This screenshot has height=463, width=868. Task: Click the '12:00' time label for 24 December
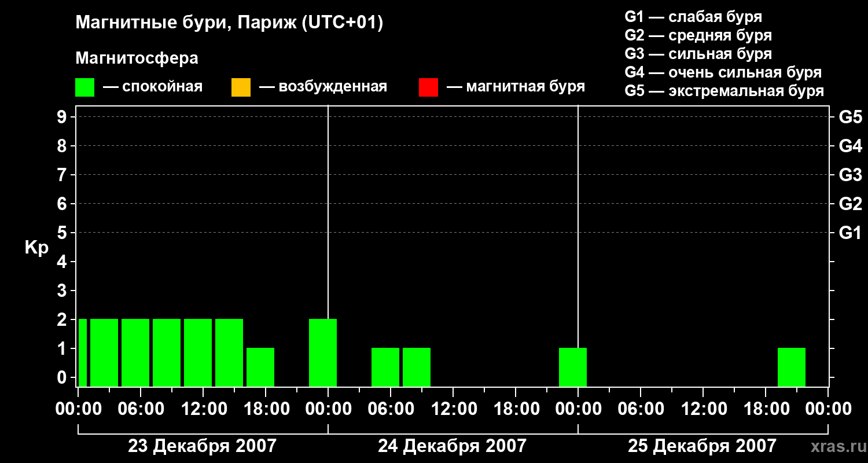click(x=453, y=409)
